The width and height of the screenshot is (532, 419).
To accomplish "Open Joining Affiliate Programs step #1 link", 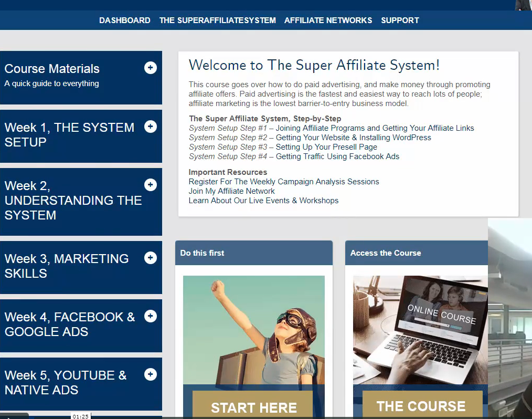I will pos(375,128).
